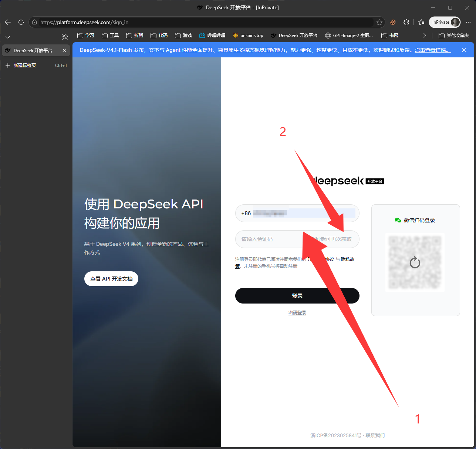The height and width of the screenshot is (449, 476).
Task: Go back with the browser back arrow
Action: tap(8, 22)
